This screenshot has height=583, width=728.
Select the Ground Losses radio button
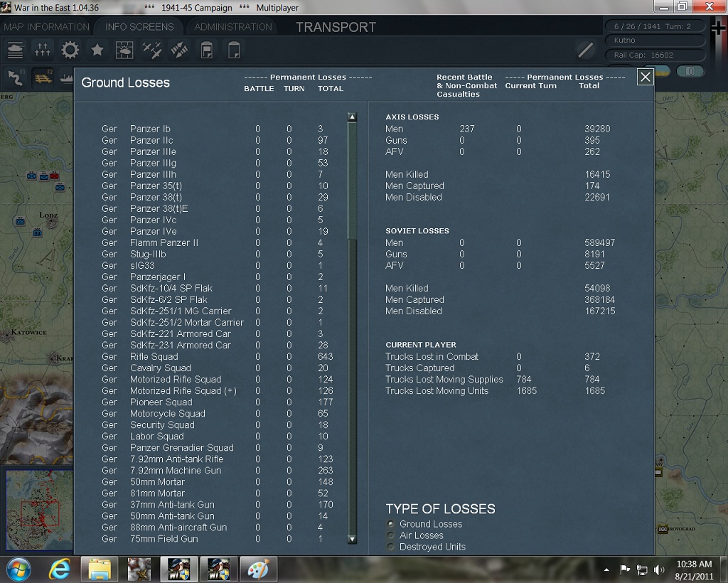[x=391, y=523]
